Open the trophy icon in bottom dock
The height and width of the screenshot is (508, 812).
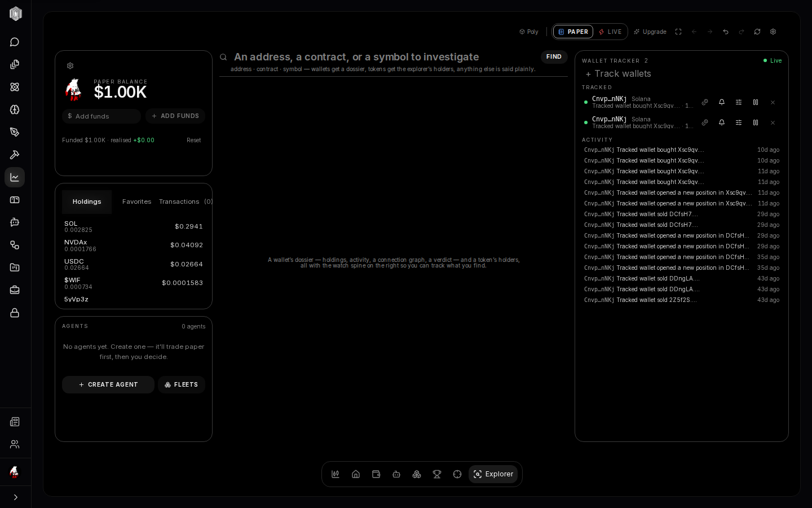point(437,474)
